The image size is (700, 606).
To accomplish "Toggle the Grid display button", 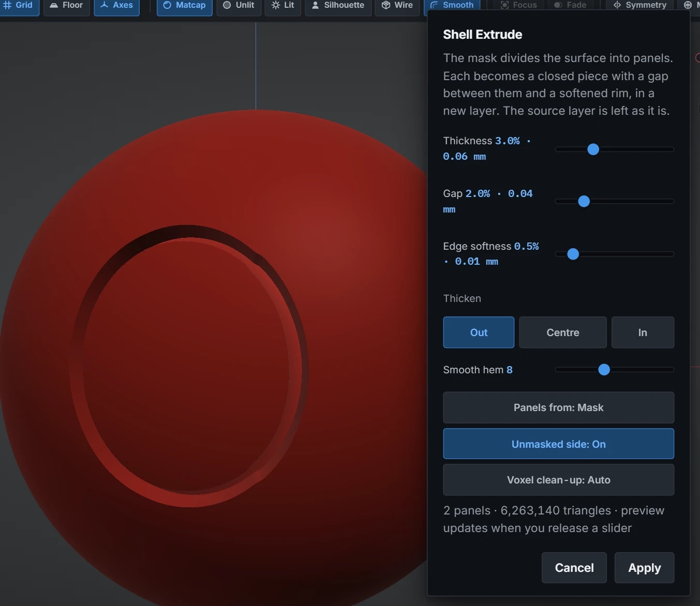I will [19, 6].
